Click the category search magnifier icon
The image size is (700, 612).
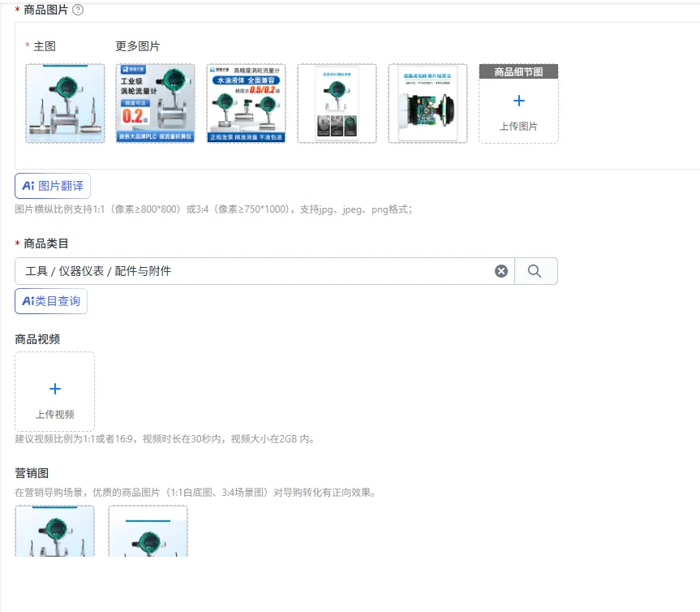535,271
